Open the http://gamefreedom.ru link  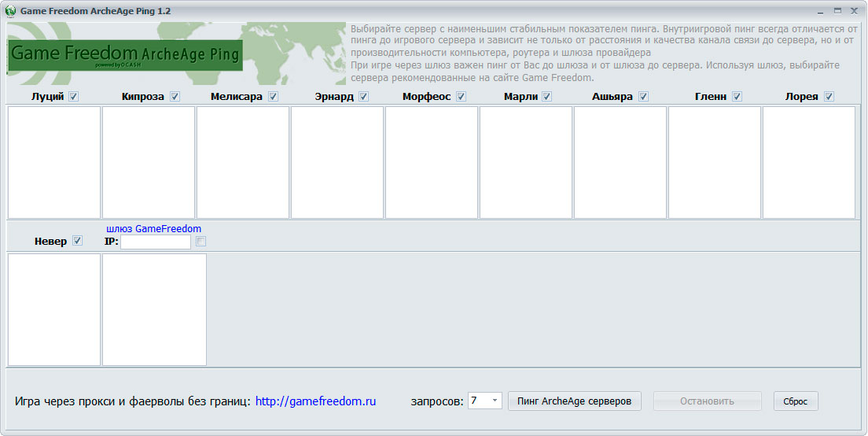pyautogui.click(x=315, y=401)
